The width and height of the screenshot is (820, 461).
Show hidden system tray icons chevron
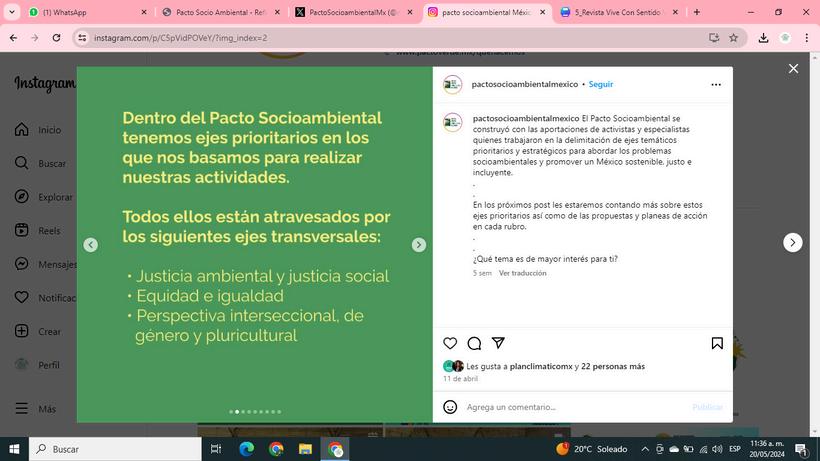(x=645, y=449)
